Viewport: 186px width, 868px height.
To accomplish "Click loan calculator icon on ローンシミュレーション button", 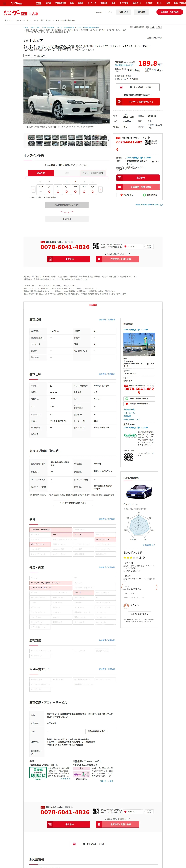I will click(121, 87).
